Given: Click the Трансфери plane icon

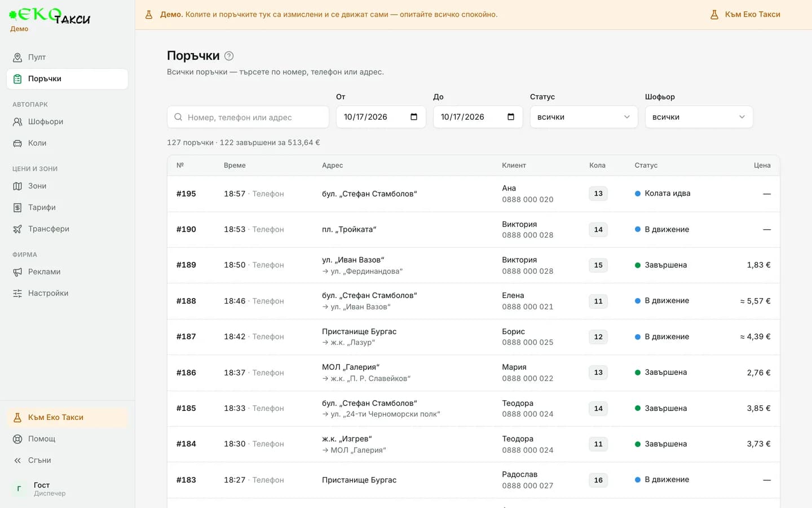Looking at the screenshot, I should click(x=17, y=229).
